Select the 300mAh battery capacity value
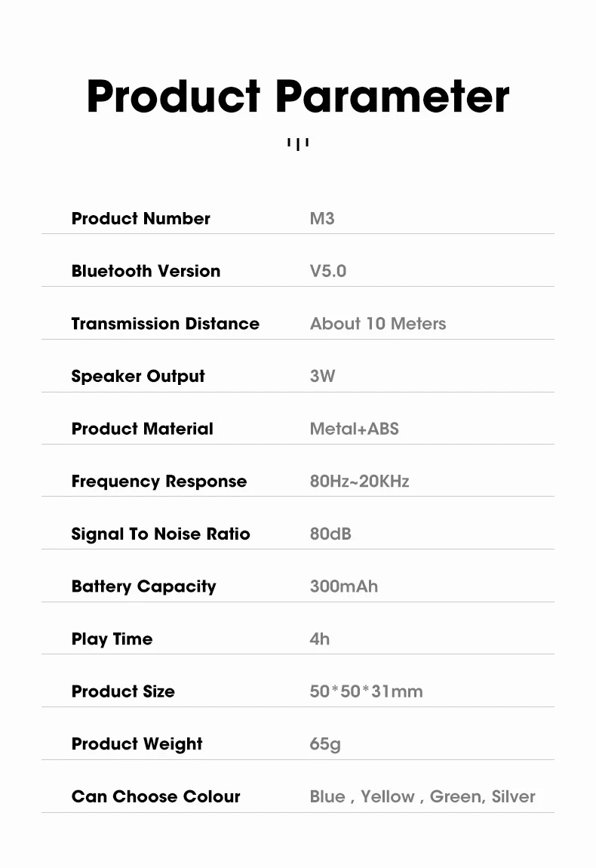This screenshot has height=868, width=596. coord(343,586)
